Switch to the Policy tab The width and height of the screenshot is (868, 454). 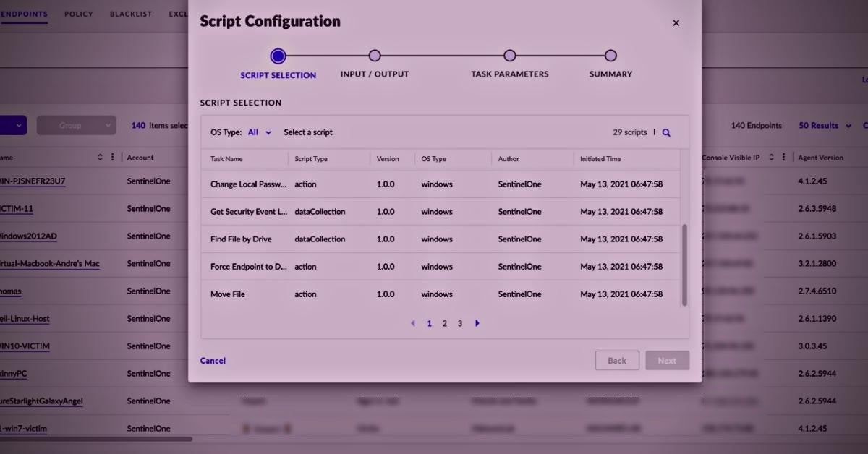[78, 14]
